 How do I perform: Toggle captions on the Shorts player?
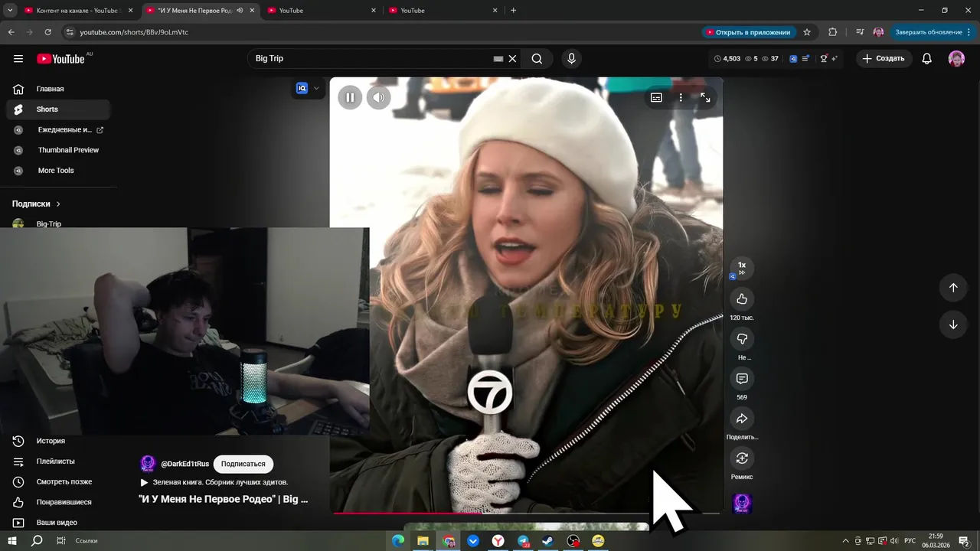tap(656, 97)
